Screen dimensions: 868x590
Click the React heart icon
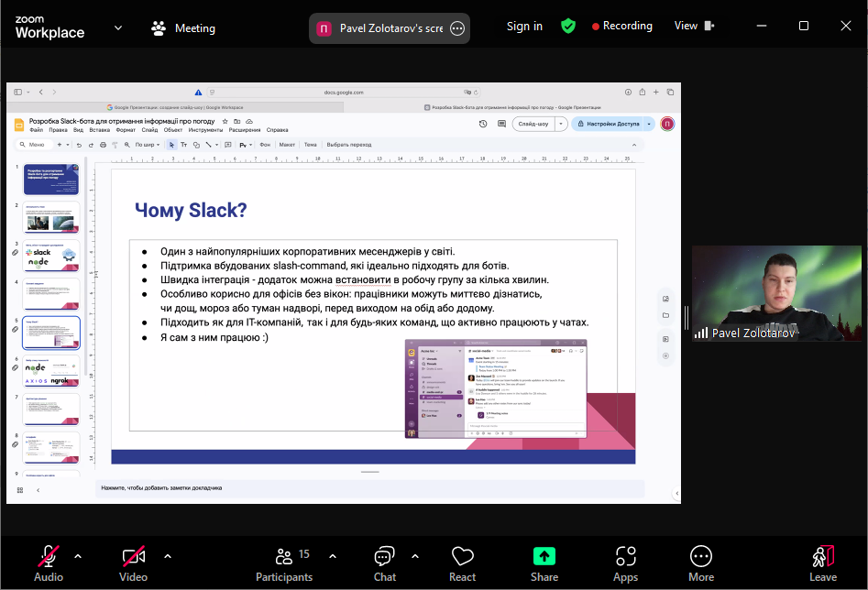[462, 563]
